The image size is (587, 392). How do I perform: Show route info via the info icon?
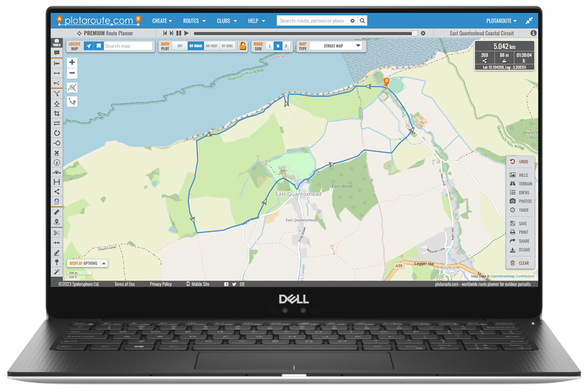coord(533,33)
